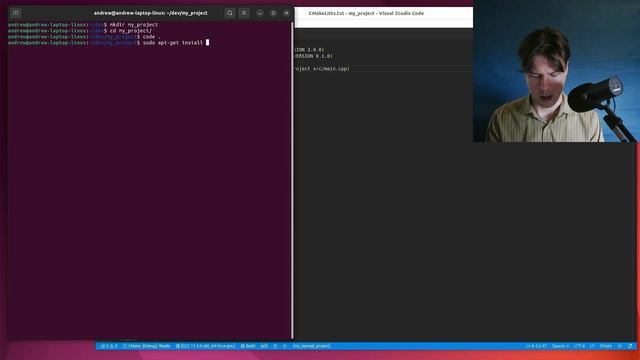Click the CMake debug icon in status bar
640x360 pixels.
[275, 346]
